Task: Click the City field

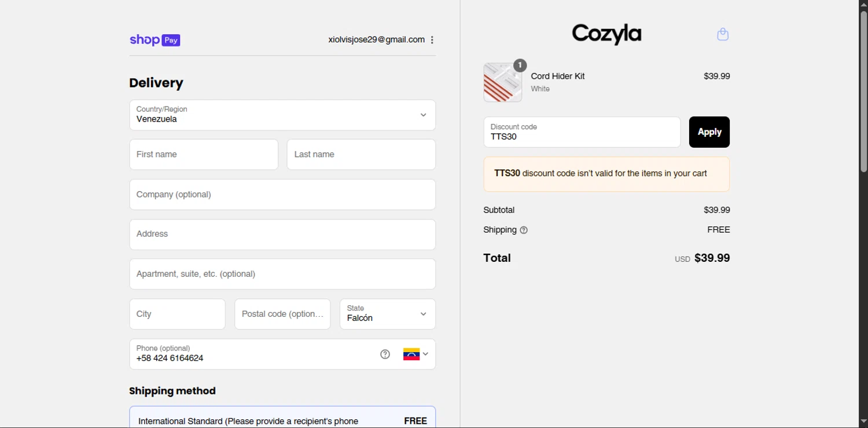Action: click(x=177, y=314)
